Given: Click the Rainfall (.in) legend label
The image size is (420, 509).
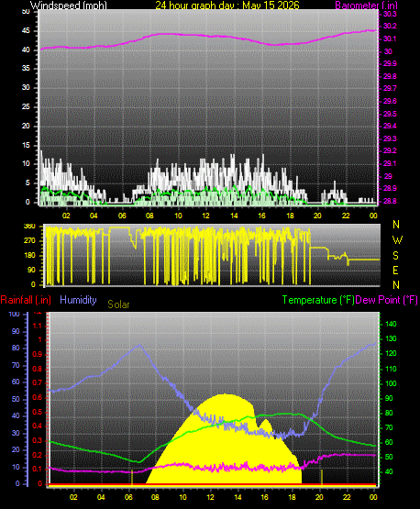Looking at the screenshot, I should point(26,300).
